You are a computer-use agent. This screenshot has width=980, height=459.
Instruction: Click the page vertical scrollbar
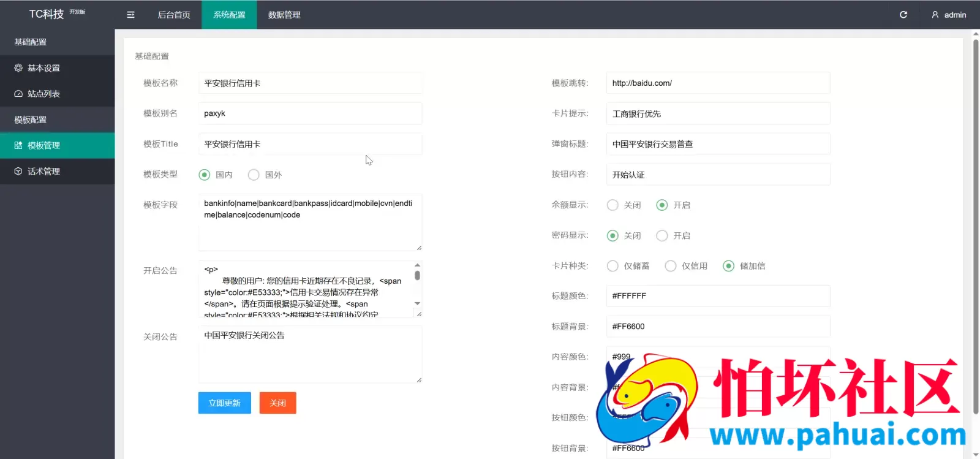976,227
